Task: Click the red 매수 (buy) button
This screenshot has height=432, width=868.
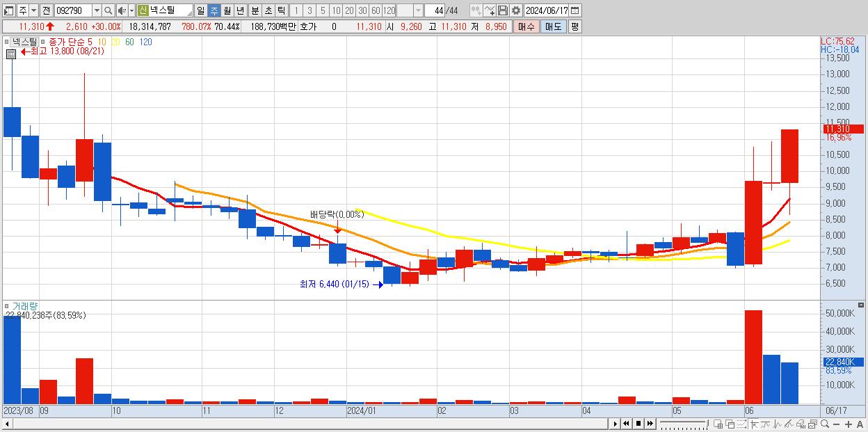Action: tap(526, 26)
